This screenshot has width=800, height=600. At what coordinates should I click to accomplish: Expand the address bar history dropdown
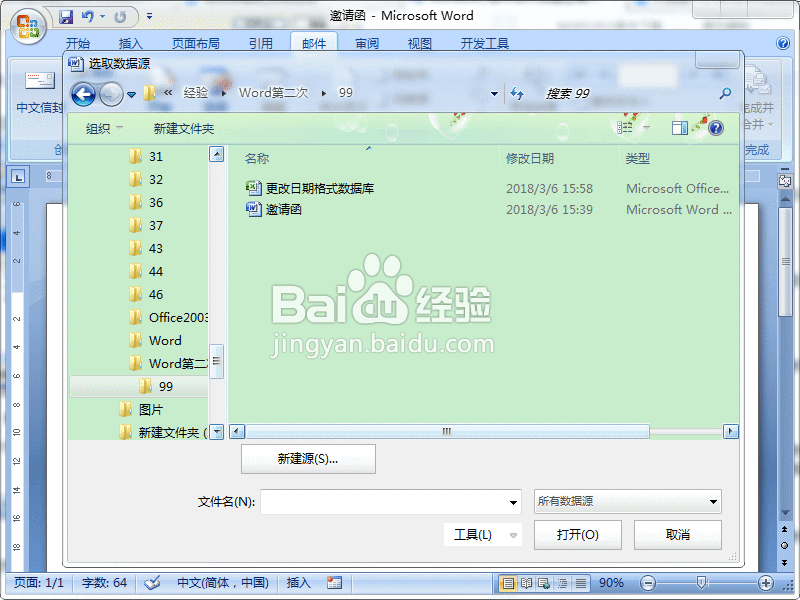tap(494, 93)
